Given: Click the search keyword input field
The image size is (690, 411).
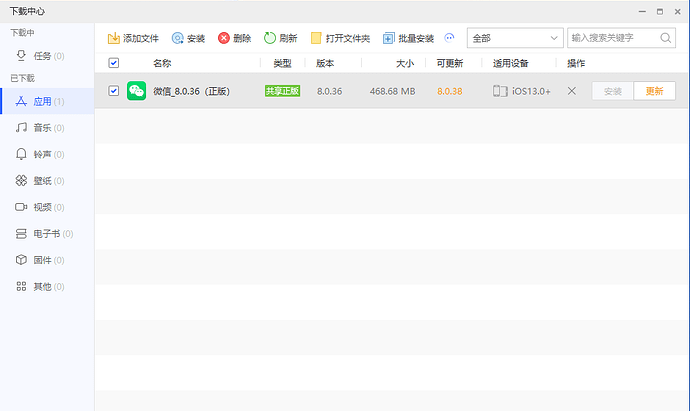Looking at the screenshot, I should click(612, 38).
